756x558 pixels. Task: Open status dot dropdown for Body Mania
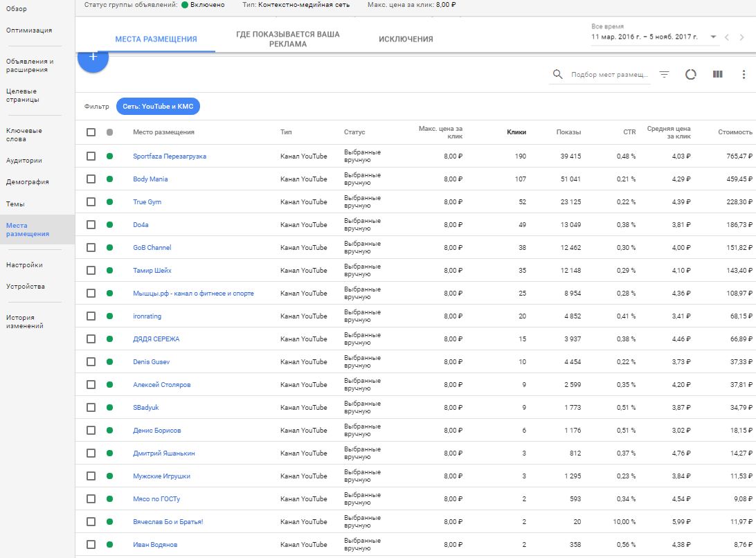tap(109, 179)
